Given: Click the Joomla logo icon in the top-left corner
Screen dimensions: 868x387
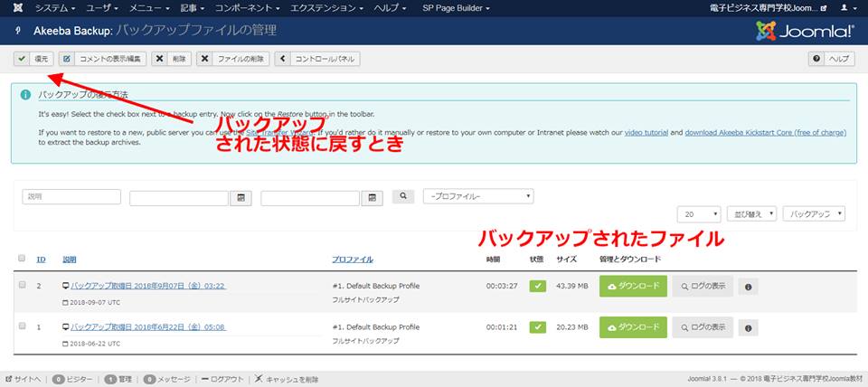Looking at the screenshot, I should pyautogui.click(x=19, y=8).
